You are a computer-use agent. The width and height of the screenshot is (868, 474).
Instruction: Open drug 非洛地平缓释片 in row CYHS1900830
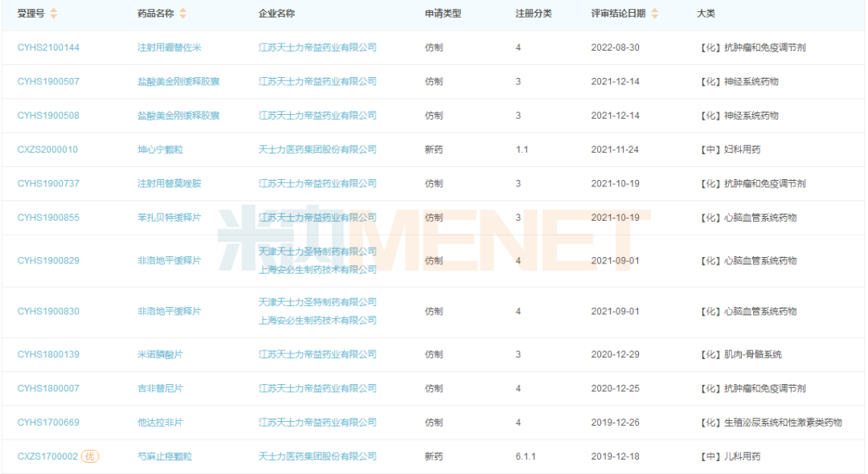click(x=170, y=312)
